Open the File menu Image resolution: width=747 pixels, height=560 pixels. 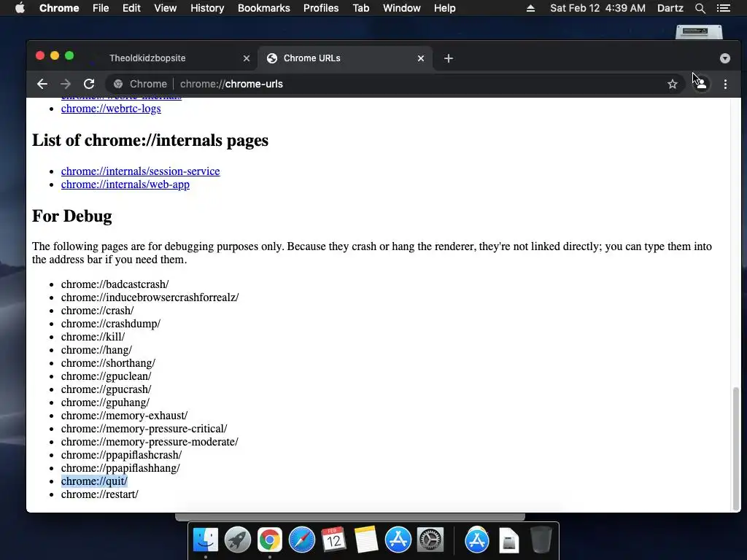coord(101,8)
